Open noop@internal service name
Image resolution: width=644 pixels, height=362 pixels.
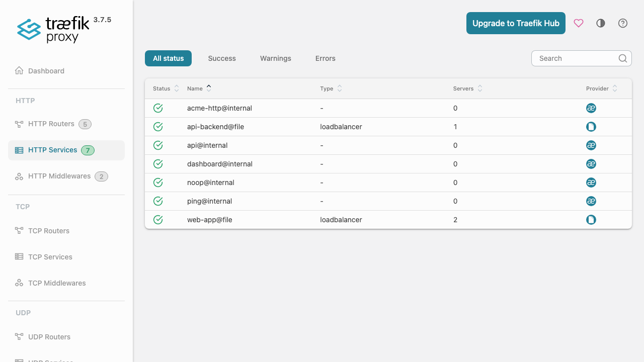[x=211, y=183]
